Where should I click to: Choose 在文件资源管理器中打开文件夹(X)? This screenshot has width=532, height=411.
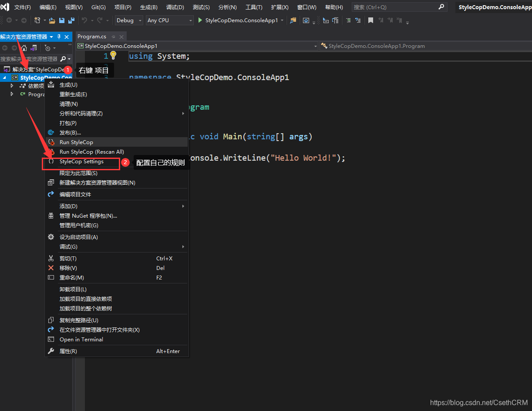117,330
